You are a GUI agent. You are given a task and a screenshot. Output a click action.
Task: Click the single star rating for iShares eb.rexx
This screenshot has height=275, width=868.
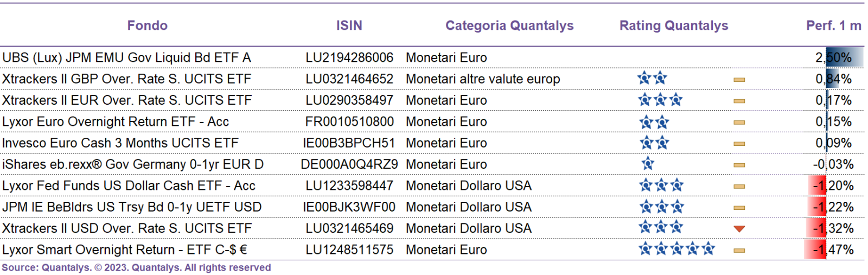(x=648, y=164)
